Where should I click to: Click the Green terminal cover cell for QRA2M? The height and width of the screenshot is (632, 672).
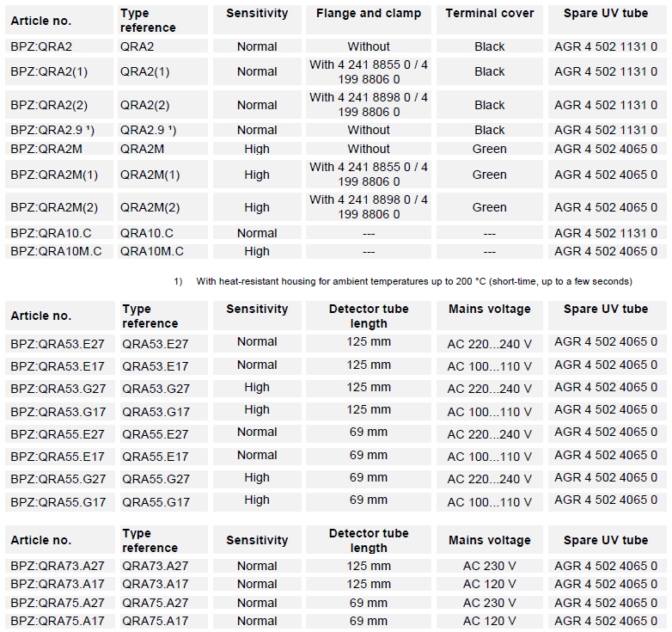tap(490, 149)
